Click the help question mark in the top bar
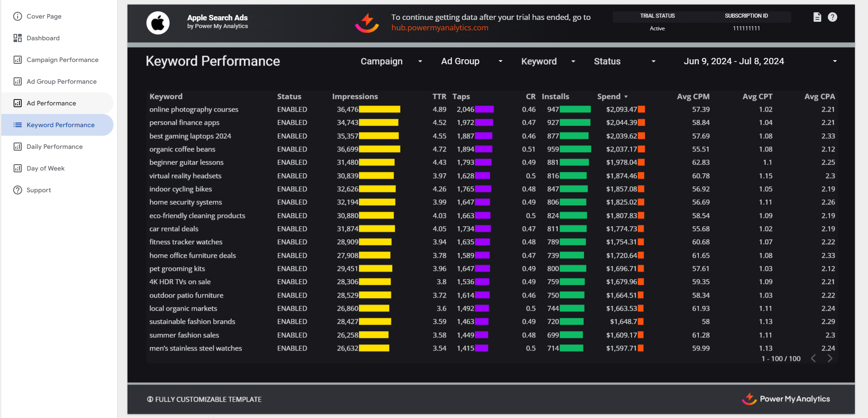The width and height of the screenshot is (868, 418). pyautogui.click(x=833, y=17)
